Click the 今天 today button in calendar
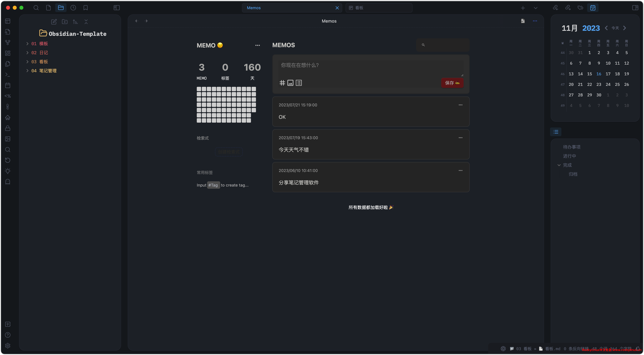 (615, 28)
